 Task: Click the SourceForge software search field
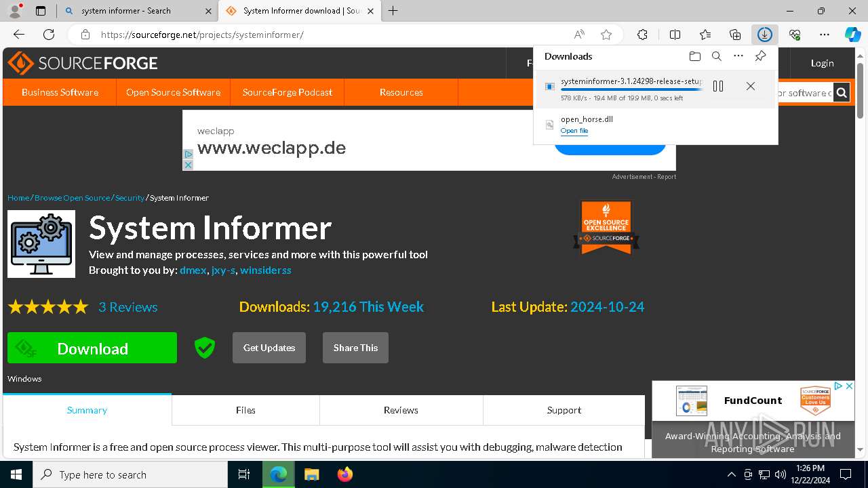pyautogui.click(x=805, y=93)
